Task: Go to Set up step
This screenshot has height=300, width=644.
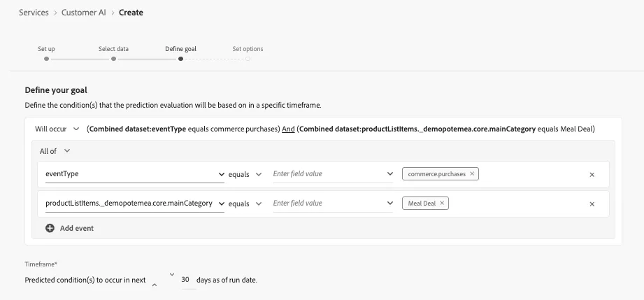Action: coord(46,53)
